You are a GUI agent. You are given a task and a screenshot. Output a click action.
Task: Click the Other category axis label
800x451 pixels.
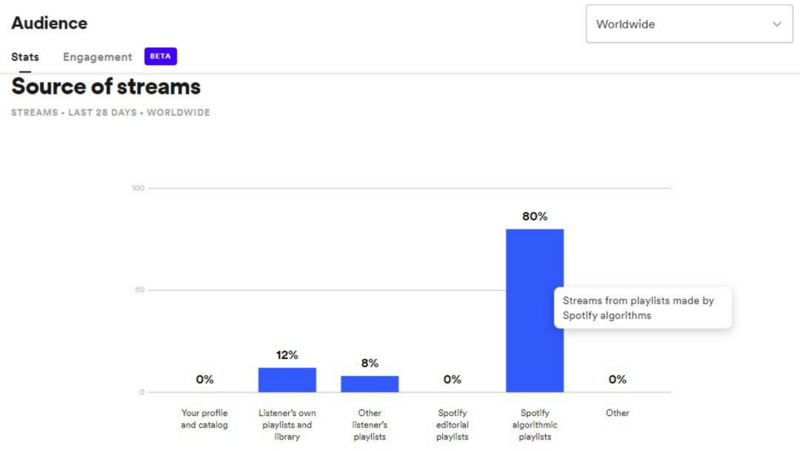617,413
